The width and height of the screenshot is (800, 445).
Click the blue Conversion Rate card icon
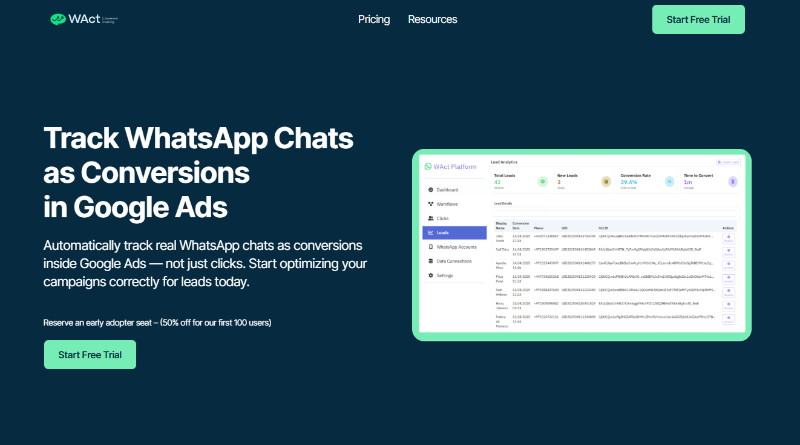[x=668, y=181]
